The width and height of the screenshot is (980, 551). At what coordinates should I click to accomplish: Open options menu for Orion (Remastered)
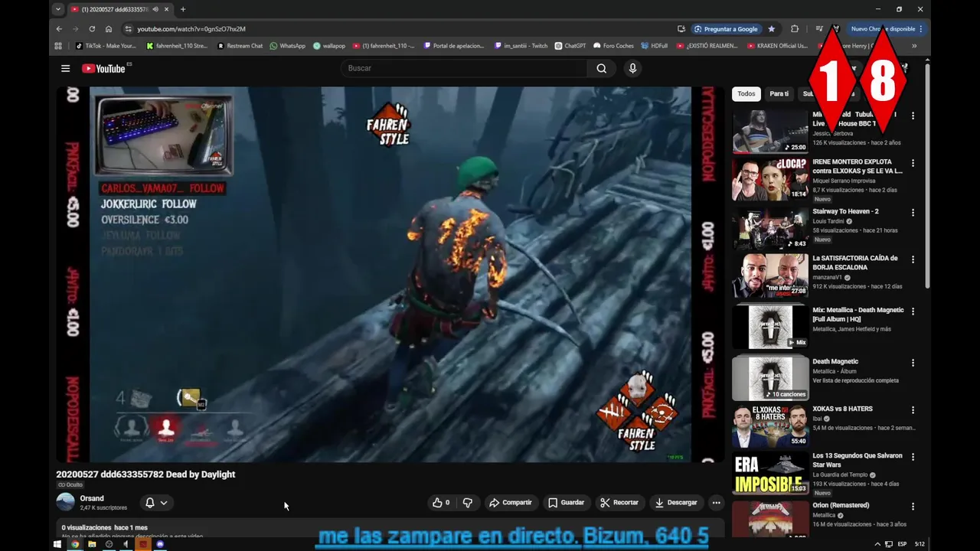pos(913,507)
